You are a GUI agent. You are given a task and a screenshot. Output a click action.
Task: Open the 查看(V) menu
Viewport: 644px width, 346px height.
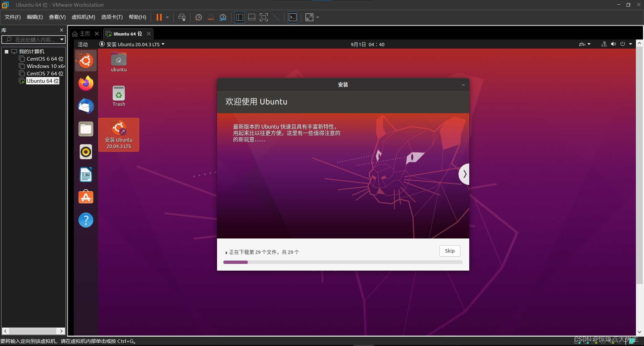(x=57, y=17)
